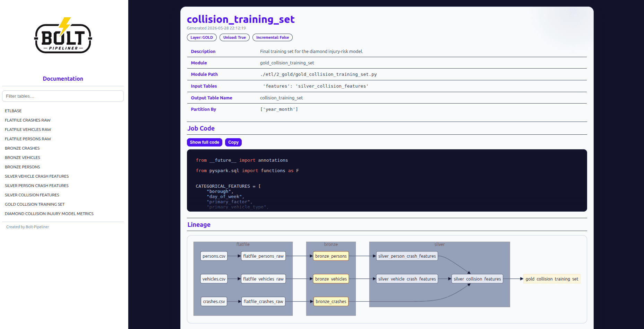Screen dimensions: 644x329
Task: Click the Generated timestamp text
Action: pyautogui.click(x=216, y=28)
